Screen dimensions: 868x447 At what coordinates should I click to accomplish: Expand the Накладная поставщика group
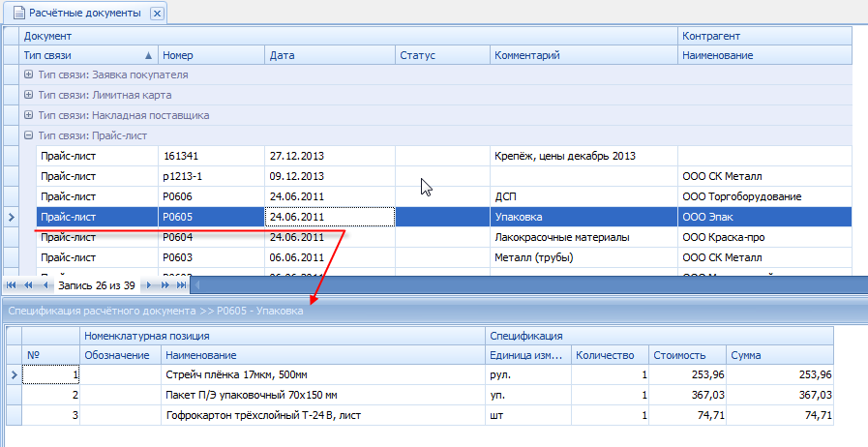(x=28, y=116)
